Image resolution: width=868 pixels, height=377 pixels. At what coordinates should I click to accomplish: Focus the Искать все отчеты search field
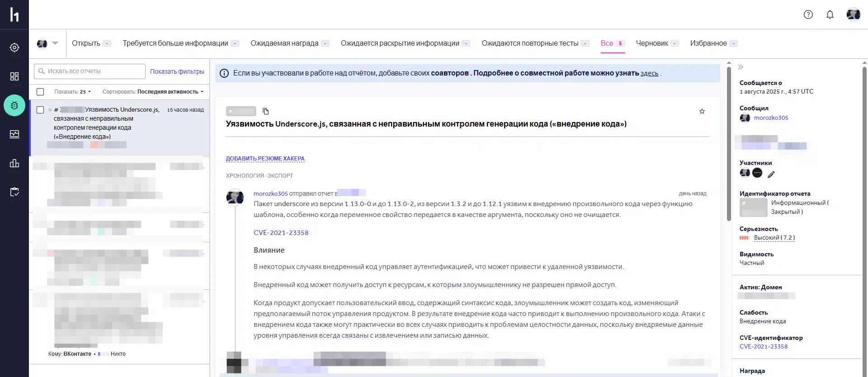click(x=90, y=71)
